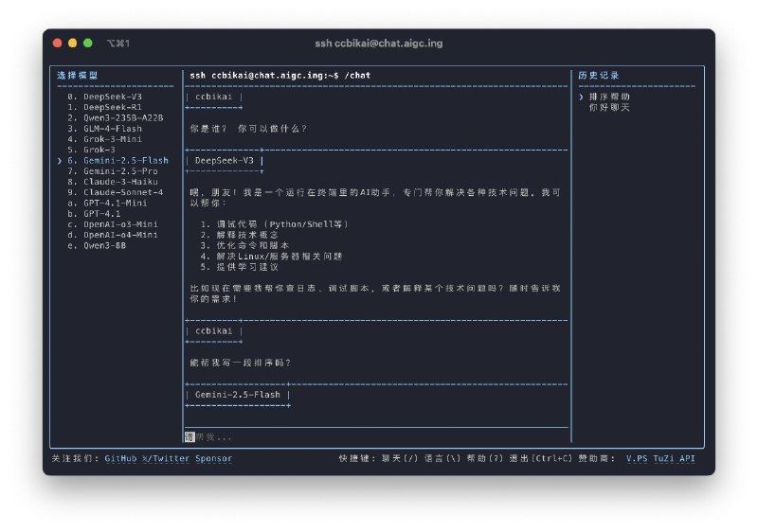Switch to the Grok-3-Mini model
The width and height of the screenshot is (758, 532).
pyautogui.click(x=116, y=139)
